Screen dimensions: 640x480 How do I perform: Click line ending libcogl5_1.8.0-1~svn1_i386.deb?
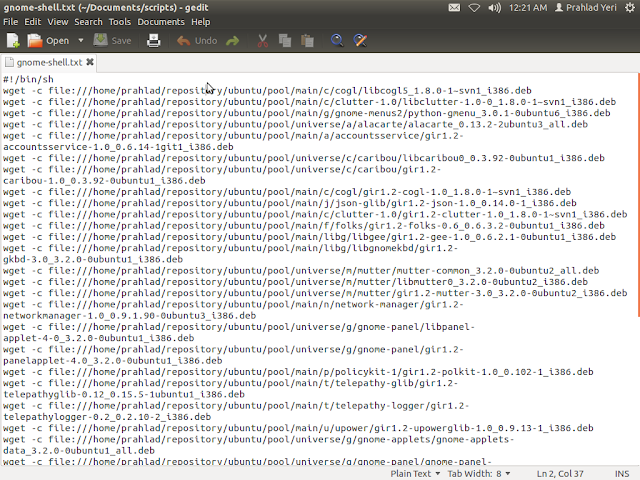267,91
